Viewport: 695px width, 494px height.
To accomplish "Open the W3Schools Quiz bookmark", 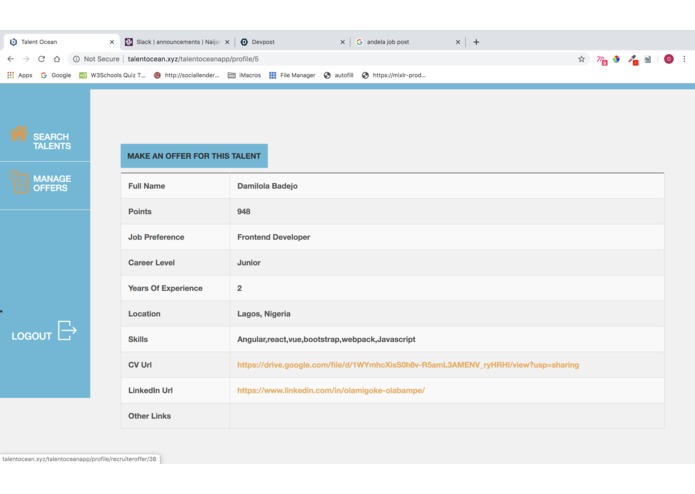I will pyautogui.click(x=112, y=75).
